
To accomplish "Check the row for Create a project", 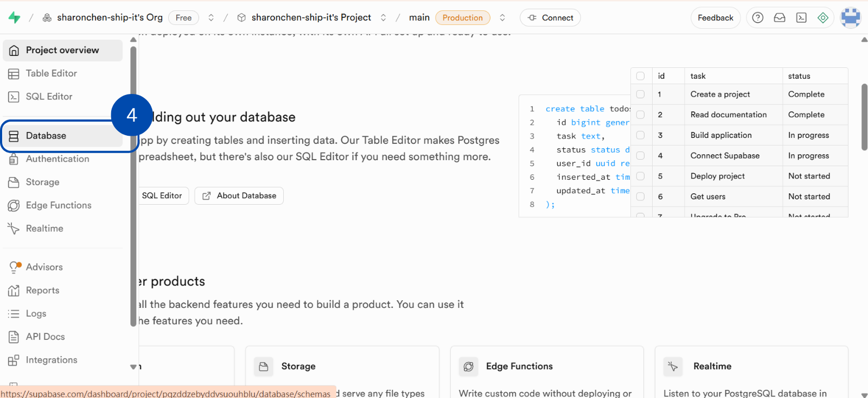I will [641, 94].
